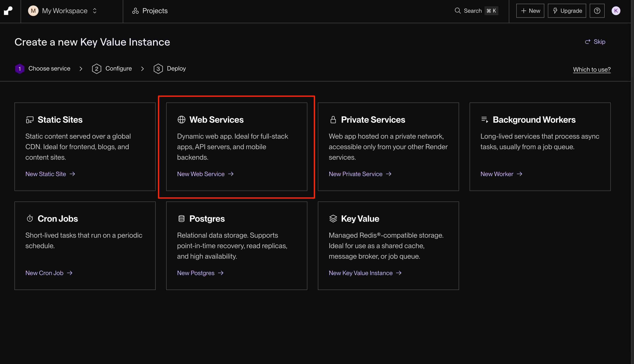Click the Key Value layers icon
The image size is (634, 364).
333,219
